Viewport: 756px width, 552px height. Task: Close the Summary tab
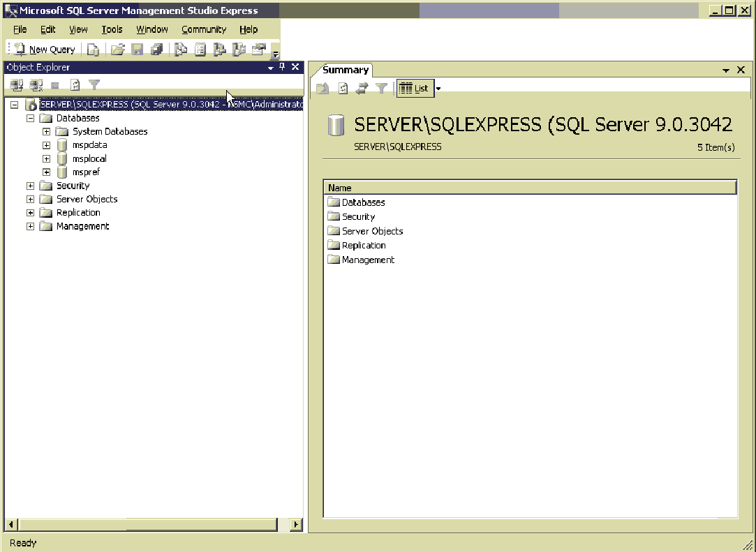[741, 70]
